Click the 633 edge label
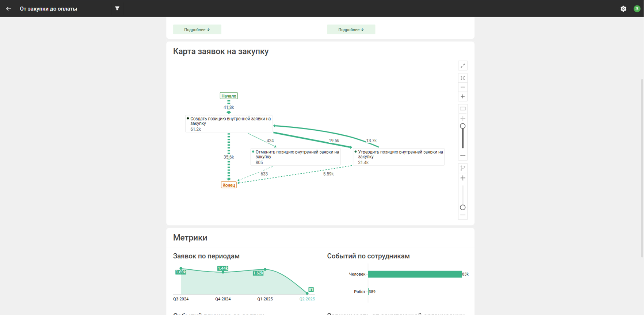Image resolution: width=644 pixels, height=315 pixels. click(264, 174)
